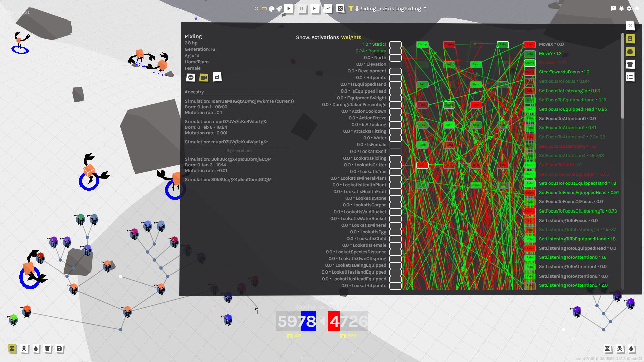
Task: Switch to Weights view
Action: [351, 37]
